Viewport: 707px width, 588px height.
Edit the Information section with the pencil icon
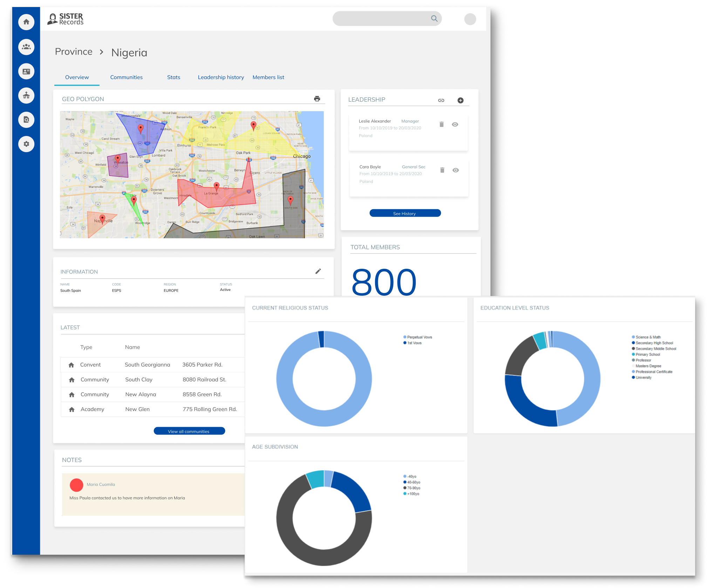click(318, 271)
